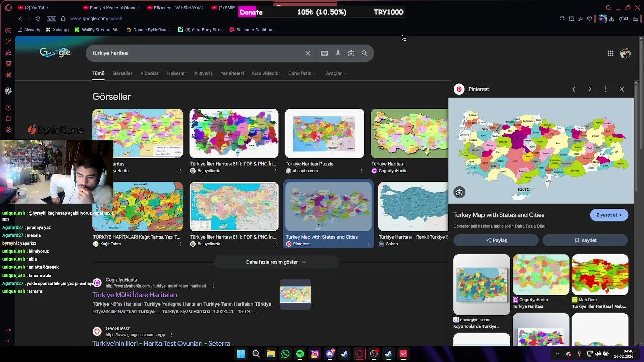644x362 pixels.
Task: Switch to the Haberler tab
Action: pyautogui.click(x=176, y=73)
